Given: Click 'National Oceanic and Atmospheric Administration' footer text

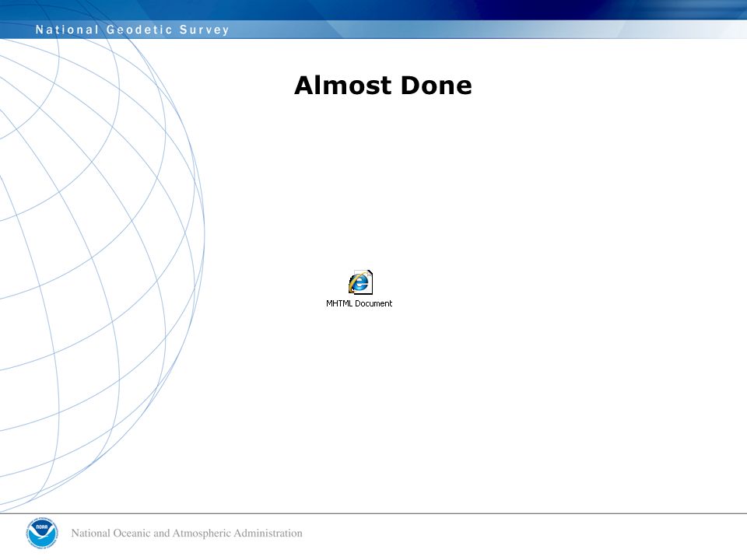Looking at the screenshot, I should [187, 533].
